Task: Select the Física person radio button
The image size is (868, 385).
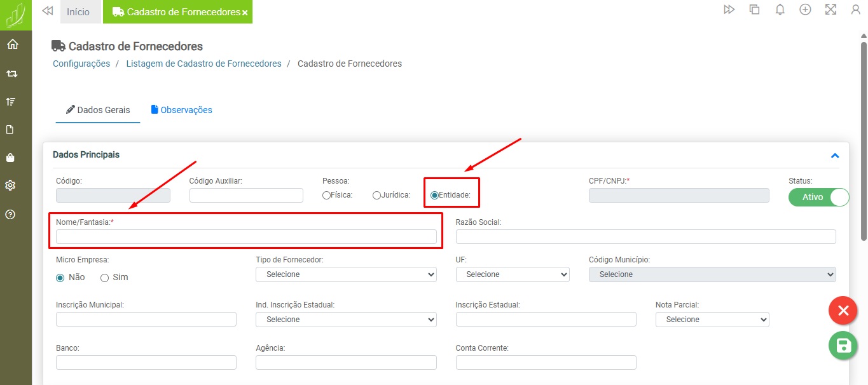Action: pos(326,196)
